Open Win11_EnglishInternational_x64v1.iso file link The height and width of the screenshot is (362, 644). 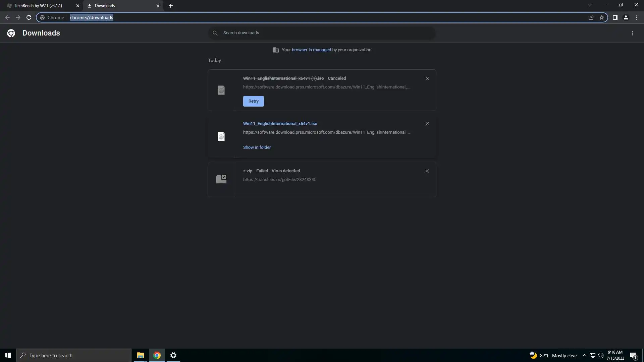point(280,124)
